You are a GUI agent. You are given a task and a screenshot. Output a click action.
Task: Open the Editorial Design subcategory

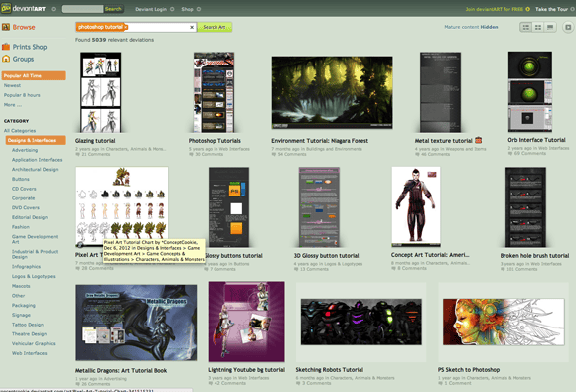[x=30, y=217]
